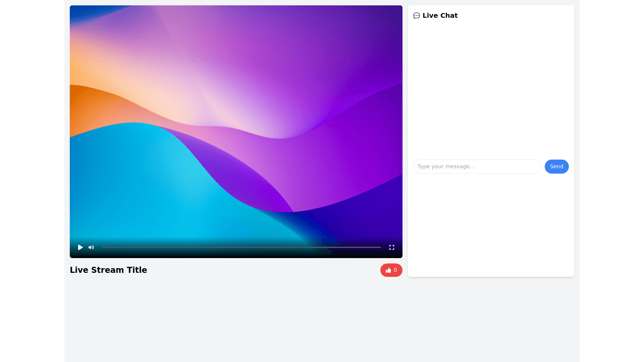Click the Live Chat speech bubble icon
The width and height of the screenshot is (644, 362).
click(417, 16)
